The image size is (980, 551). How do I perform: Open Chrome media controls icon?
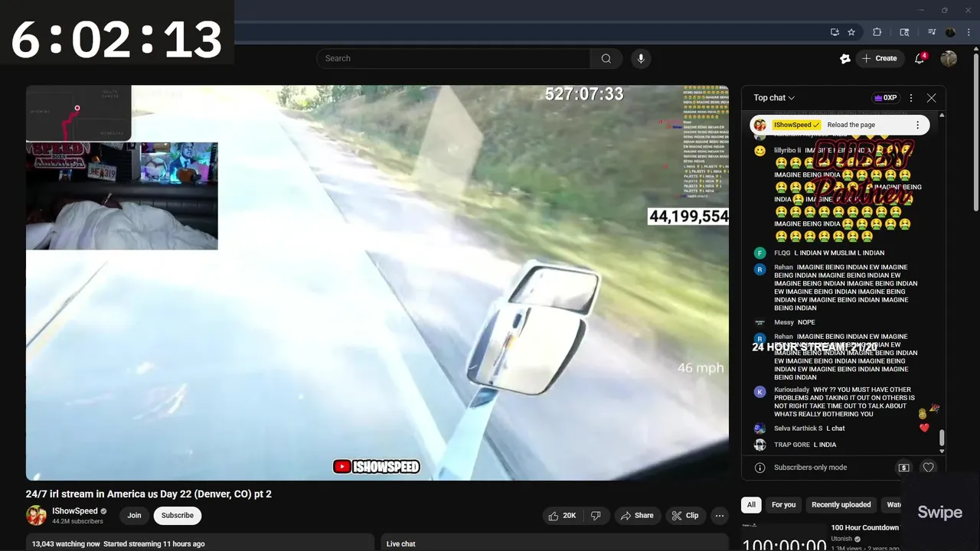[932, 32]
